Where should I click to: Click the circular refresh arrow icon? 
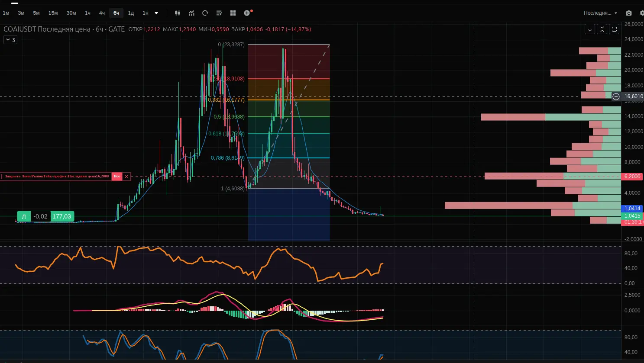[205, 13]
